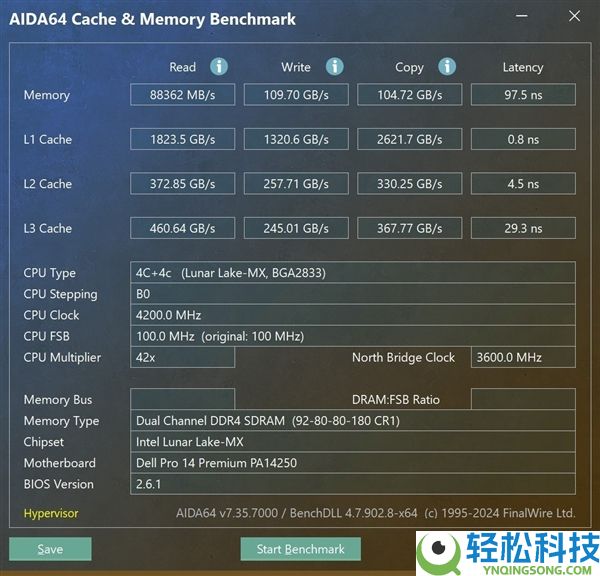The image size is (600, 576).
Task: Click the Chipset label
Action: pyautogui.click(x=44, y=442)
